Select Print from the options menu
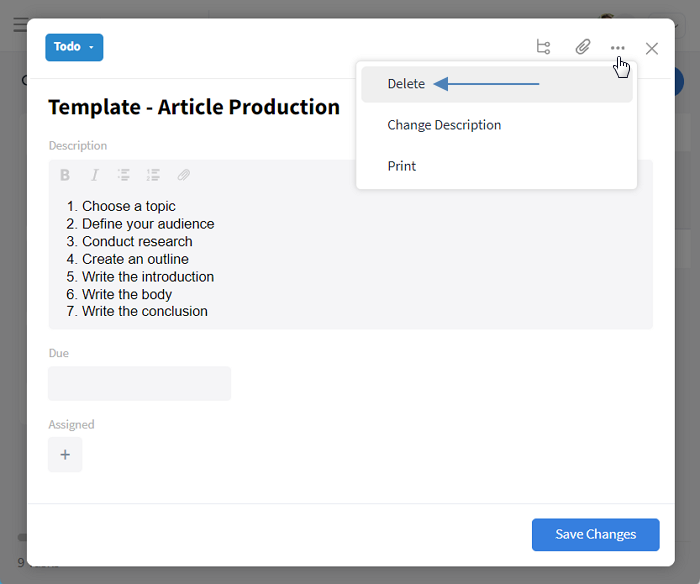 [402, 166]
